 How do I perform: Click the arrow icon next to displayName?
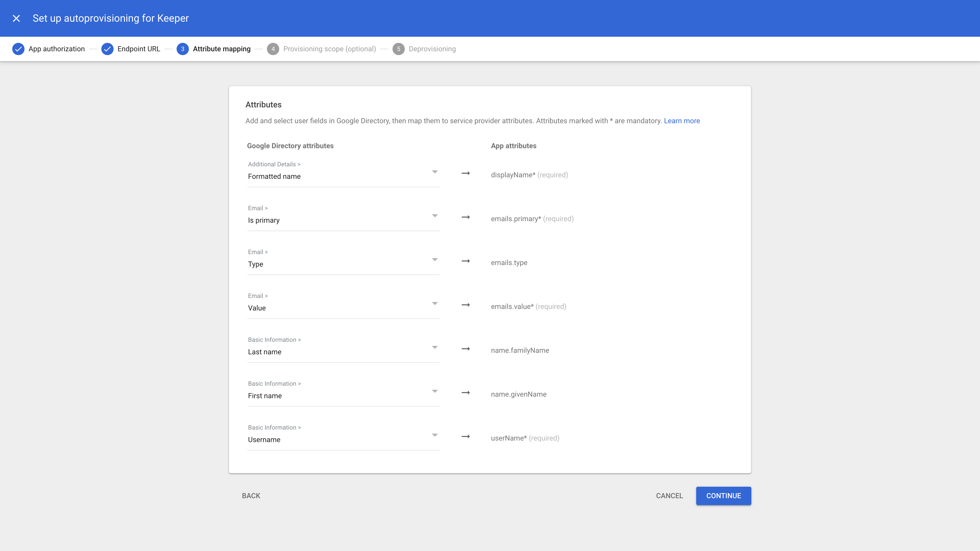[x=466, y=173]
